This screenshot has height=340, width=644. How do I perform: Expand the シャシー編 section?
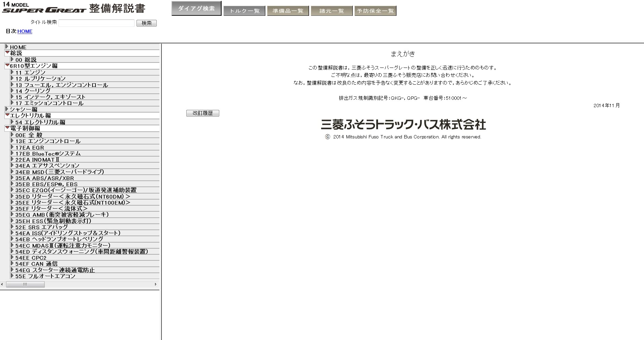7,109
